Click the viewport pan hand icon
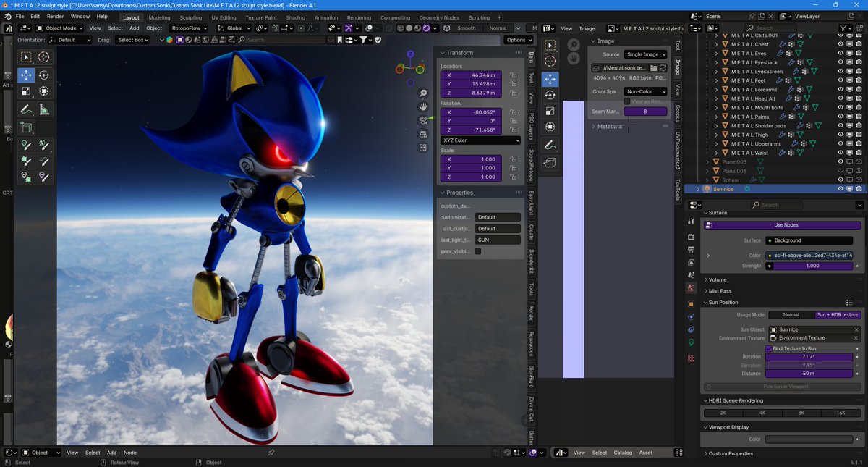 [x=423, y=107]
